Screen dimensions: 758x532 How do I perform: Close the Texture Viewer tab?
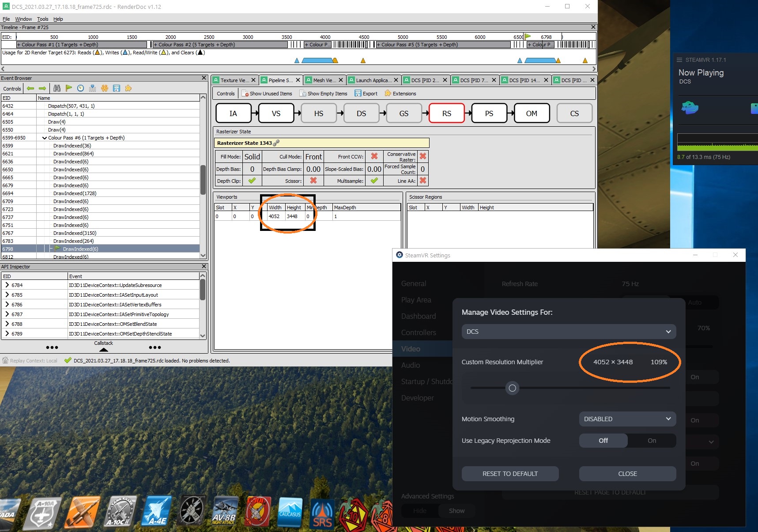(x=253, y=80)
